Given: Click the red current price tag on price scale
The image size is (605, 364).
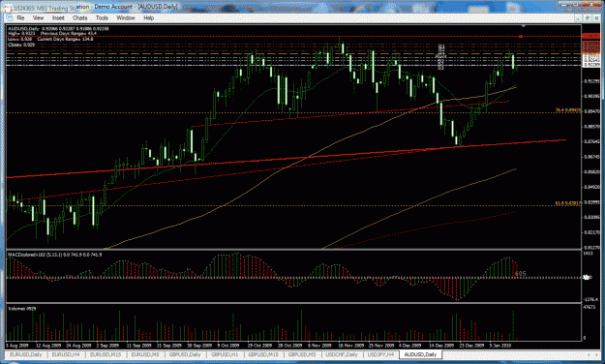Looking at the screenshot, I should coord(590,36).
